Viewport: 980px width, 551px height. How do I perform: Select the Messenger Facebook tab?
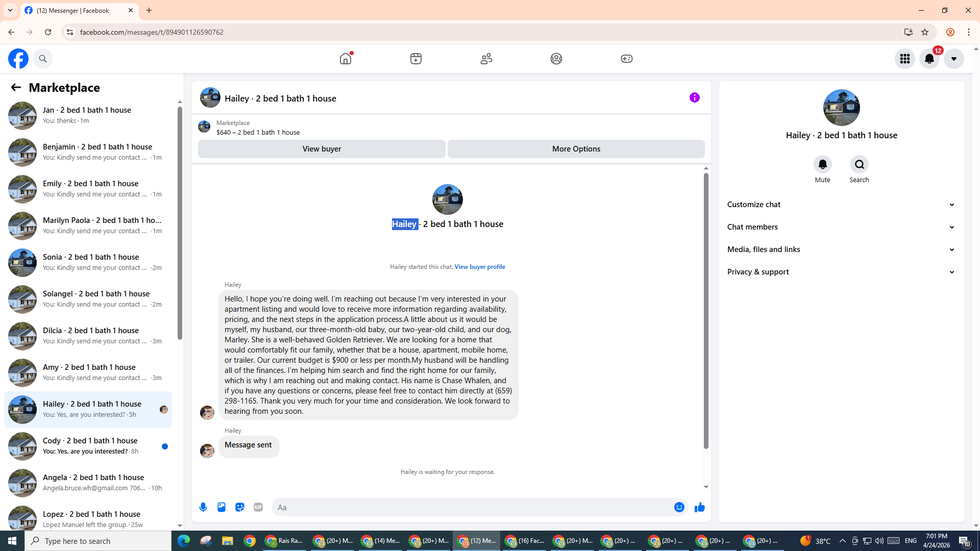[x=79, y=10]
